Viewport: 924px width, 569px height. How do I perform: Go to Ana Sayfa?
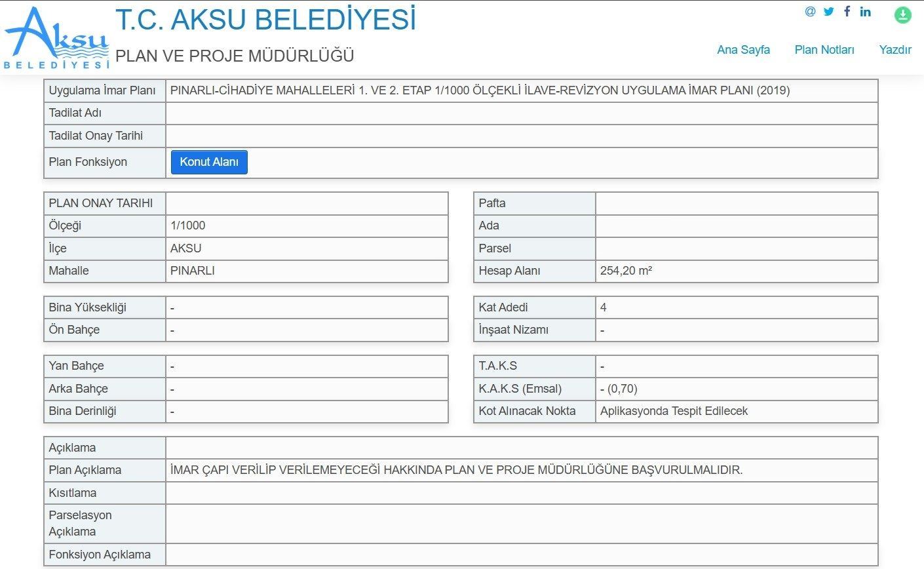tap(743, 50)
